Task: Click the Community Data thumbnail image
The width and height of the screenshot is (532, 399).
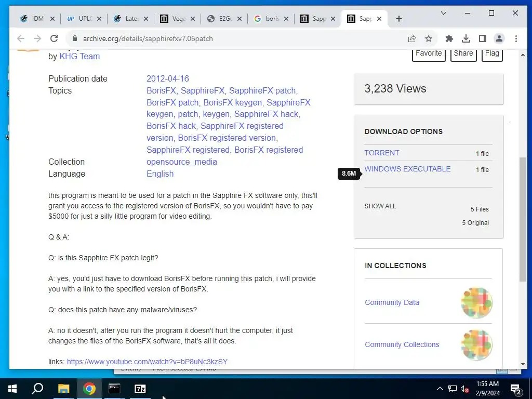Action: pyautogui.click(x=477, y=303)
